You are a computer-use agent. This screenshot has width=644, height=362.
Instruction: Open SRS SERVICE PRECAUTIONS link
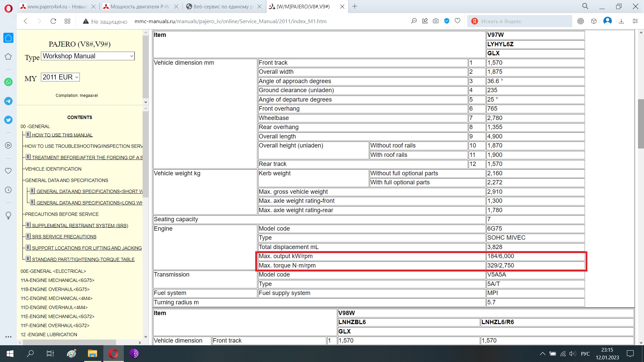pos(64,237)
